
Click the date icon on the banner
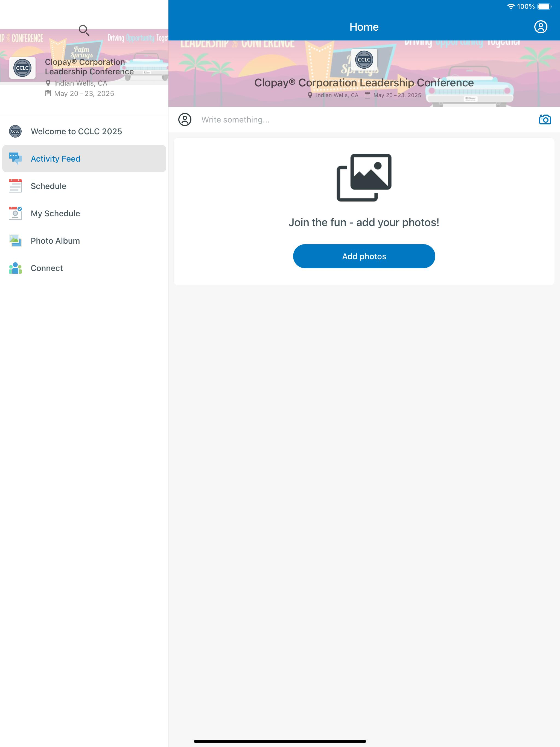[367, 95]
